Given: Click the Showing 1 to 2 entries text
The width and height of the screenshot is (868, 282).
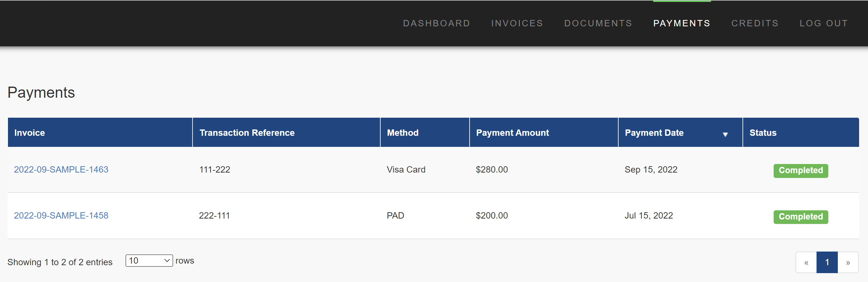Looking at the screenshot, I should point(60,262).
